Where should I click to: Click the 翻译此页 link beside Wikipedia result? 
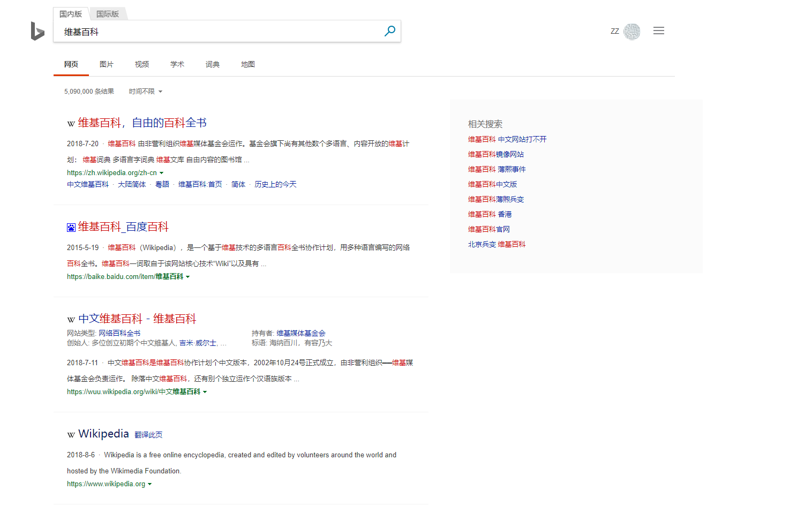148,434
